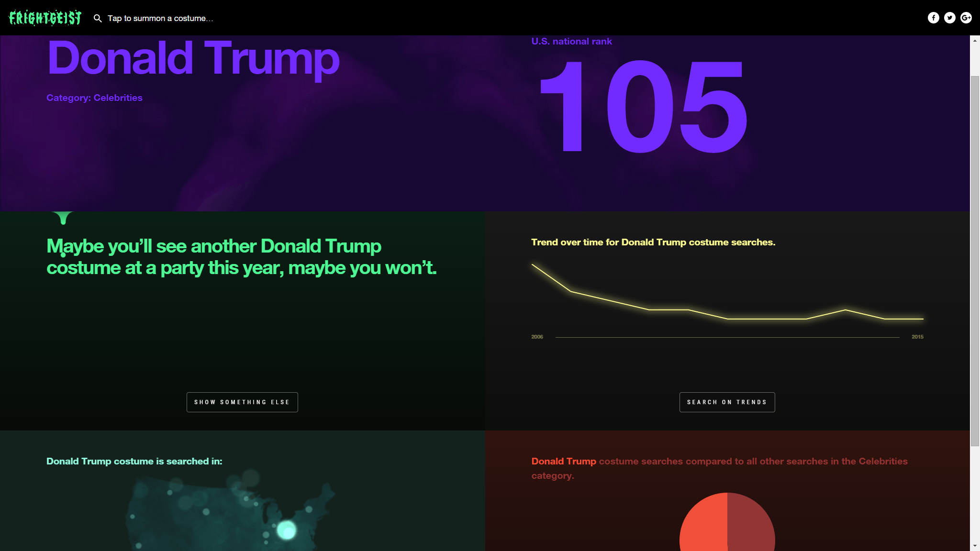Share on Twitter icon
The height and width of the screenshot is (551, 980).
[x=949, y=18]
